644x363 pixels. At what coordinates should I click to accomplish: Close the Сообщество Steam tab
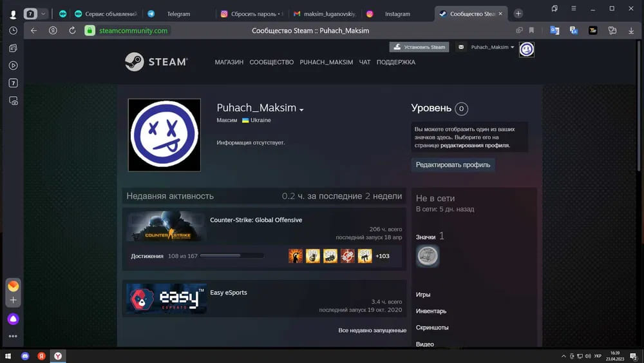[x=500, y=14]
